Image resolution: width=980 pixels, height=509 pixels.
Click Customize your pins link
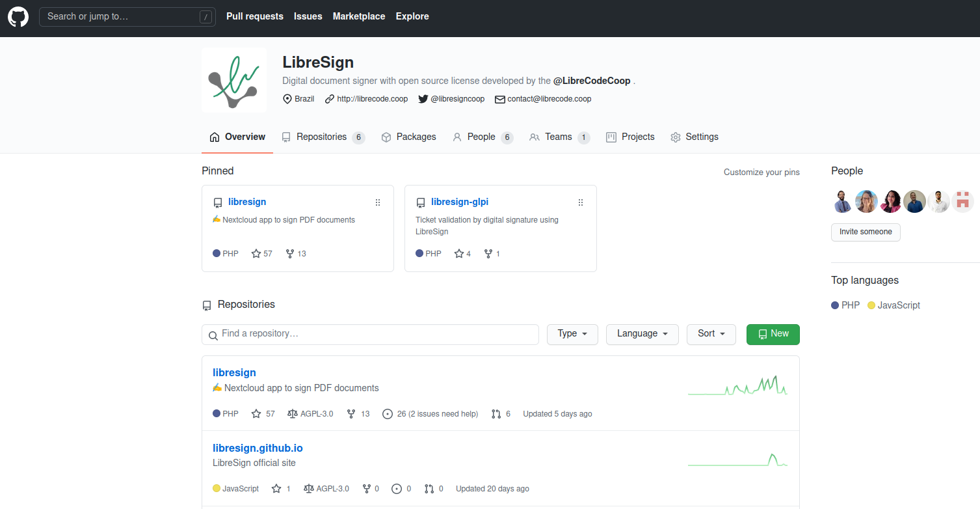761,172
